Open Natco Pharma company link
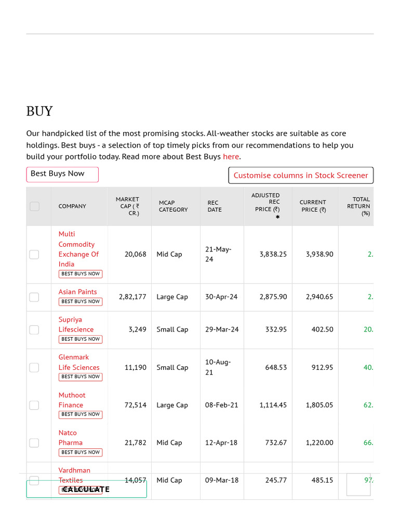The image size is (399, 532). (x=70, y=437)
